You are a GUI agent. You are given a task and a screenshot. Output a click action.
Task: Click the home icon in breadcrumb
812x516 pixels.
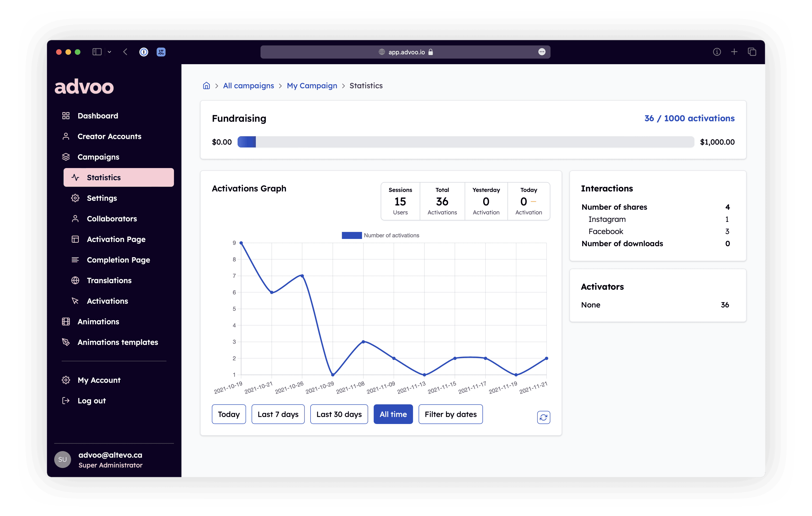(x=206, y=86)
